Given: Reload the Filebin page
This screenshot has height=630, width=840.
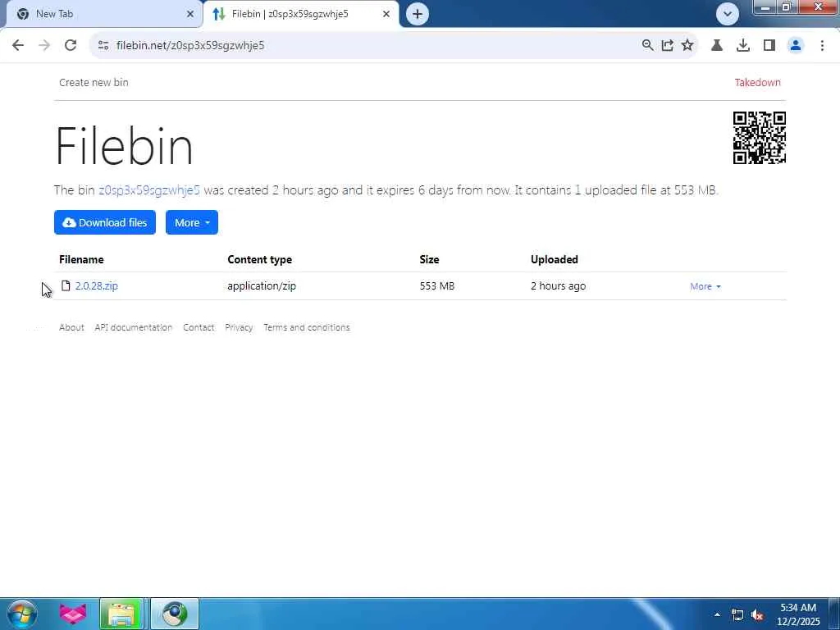Looking at the screenshot, I should 71,46.
